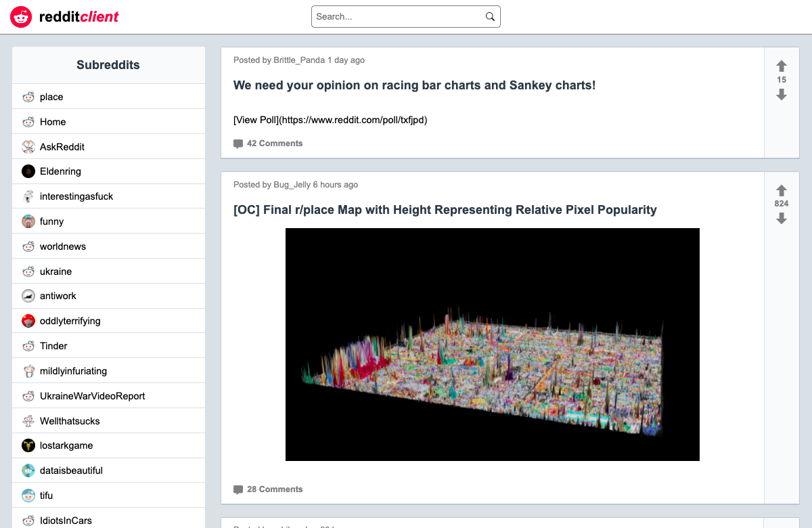Select the AskReddit subreddit

[x=62, y=147]
